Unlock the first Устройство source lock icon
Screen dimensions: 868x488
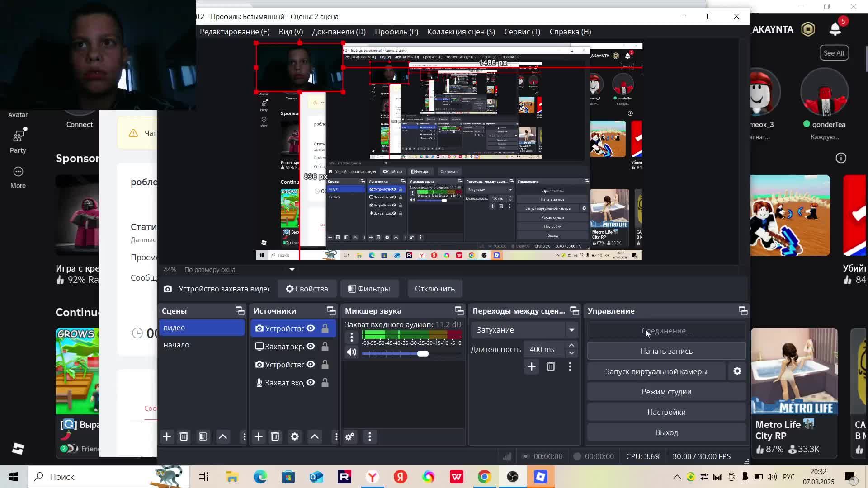point(325,328)
